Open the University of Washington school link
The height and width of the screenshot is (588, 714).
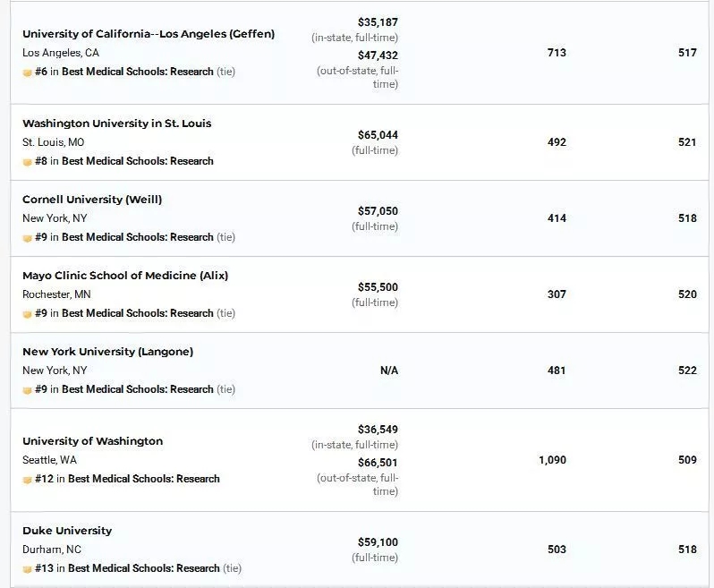coord(92,441)
